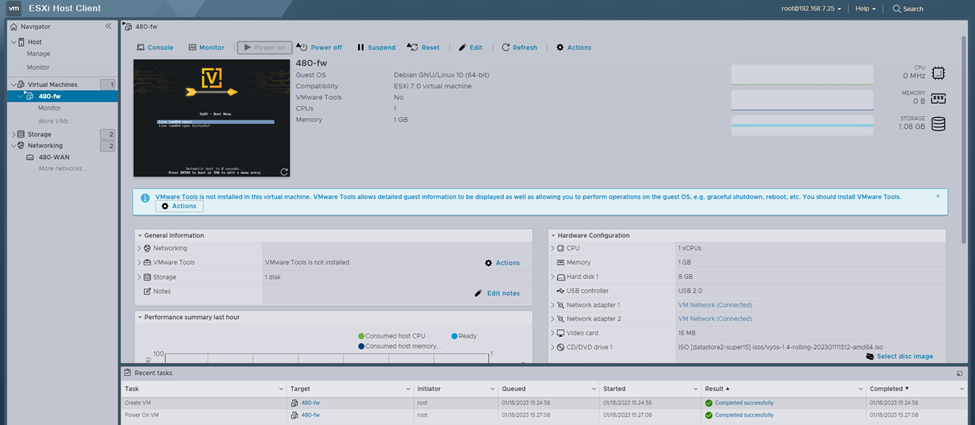Edit the VM settings
This screenshot has width=975, height=425.
tap(470, 47)
